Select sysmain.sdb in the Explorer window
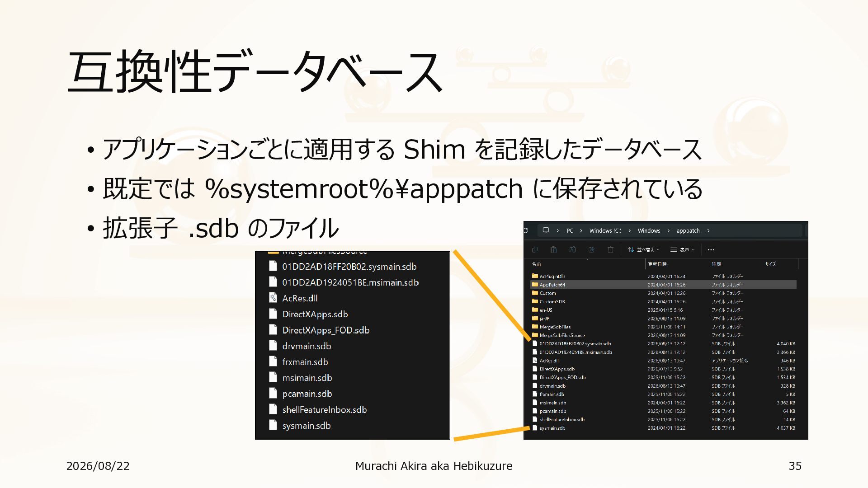This screenshot has height=488, width=868. [552, 428]
